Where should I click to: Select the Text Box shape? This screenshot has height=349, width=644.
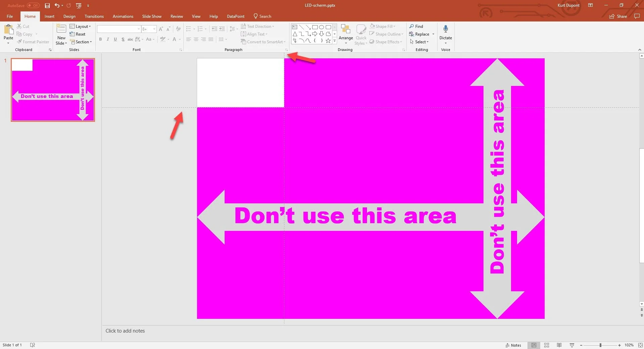[294, 27]
